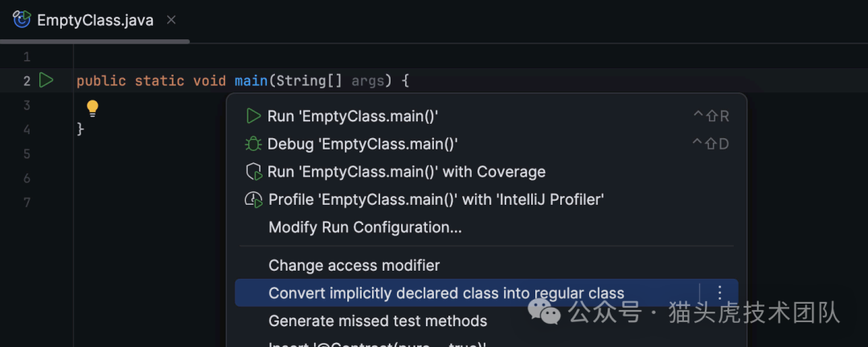The width and height of the screenshot is (868, 347).
Task: Click line number 5 in the gutter
Action: click(x=27, y=153)
